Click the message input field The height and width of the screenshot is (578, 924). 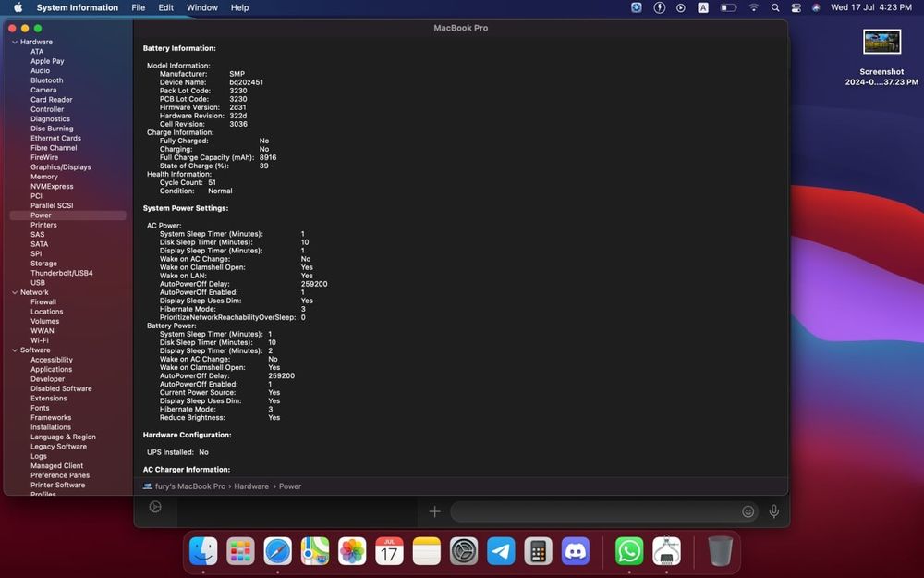595,511
